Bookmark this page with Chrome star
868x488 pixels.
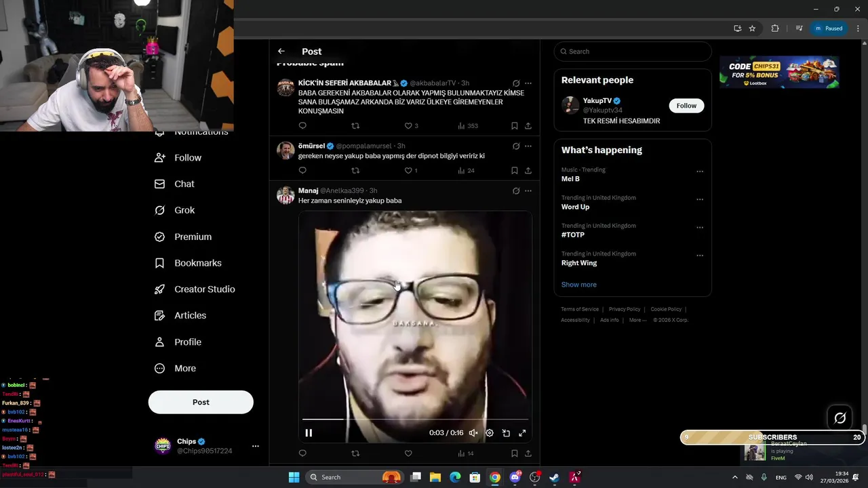752,28
